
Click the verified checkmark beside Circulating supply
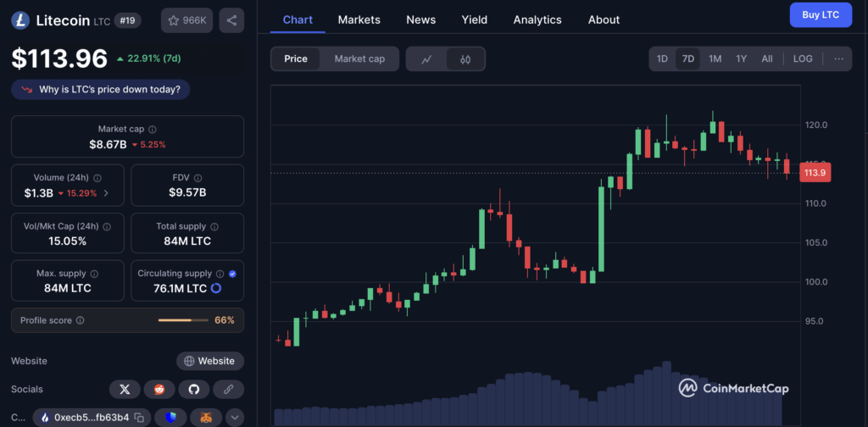click(x=232, y=274)
